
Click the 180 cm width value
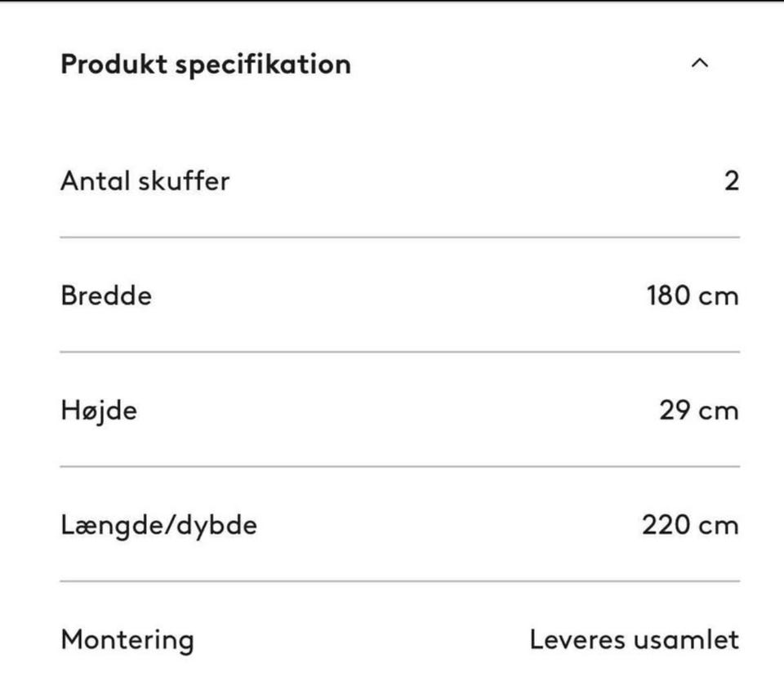(x=693, y=296)
